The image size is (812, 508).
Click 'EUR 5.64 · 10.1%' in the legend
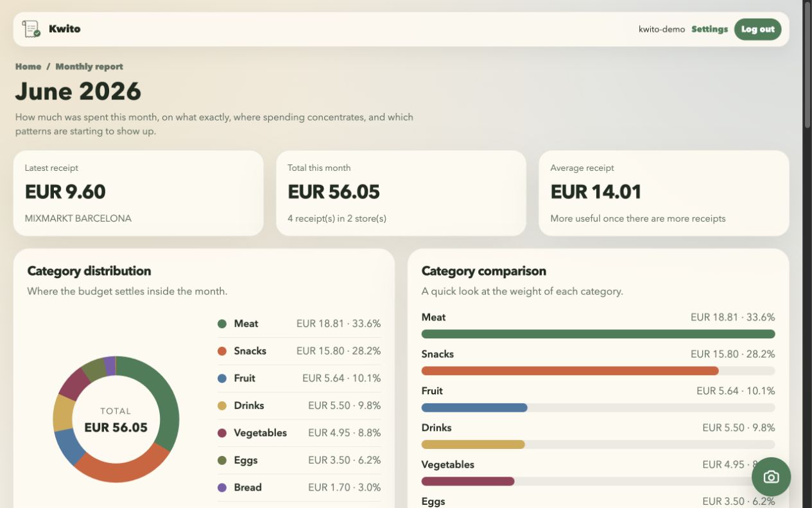[341, 378]
